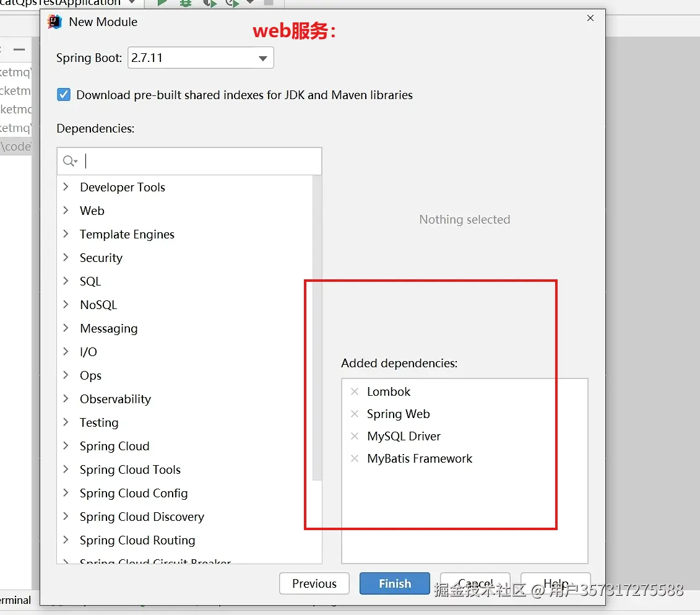
Task: Open the run configuration dropdown in the IDE
Action: coord(132,2)
